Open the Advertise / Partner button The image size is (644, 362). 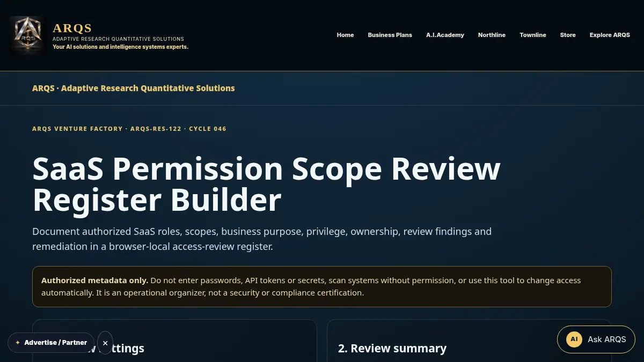(51, 343)
